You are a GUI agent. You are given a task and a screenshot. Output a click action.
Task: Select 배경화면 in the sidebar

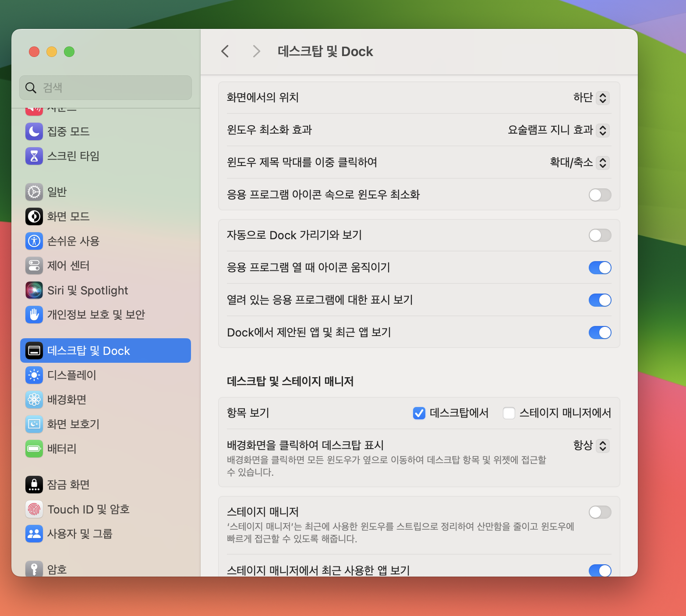point(106,400)
